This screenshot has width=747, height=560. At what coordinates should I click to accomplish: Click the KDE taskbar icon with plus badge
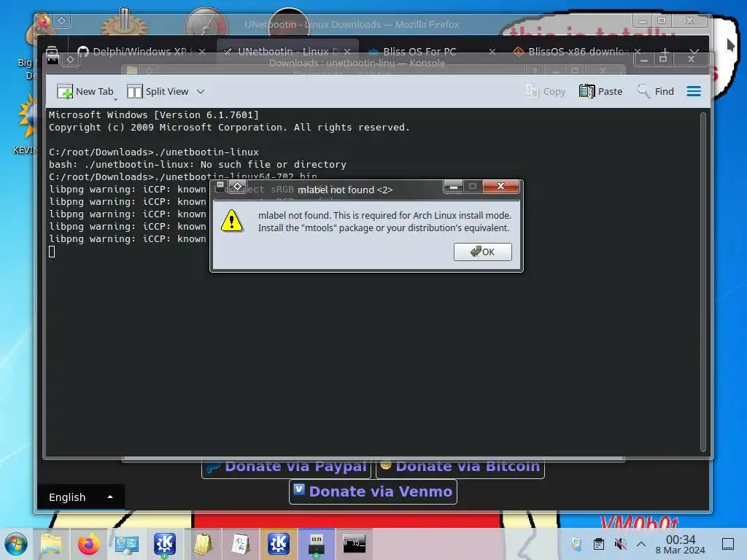[x=164, y=544]
